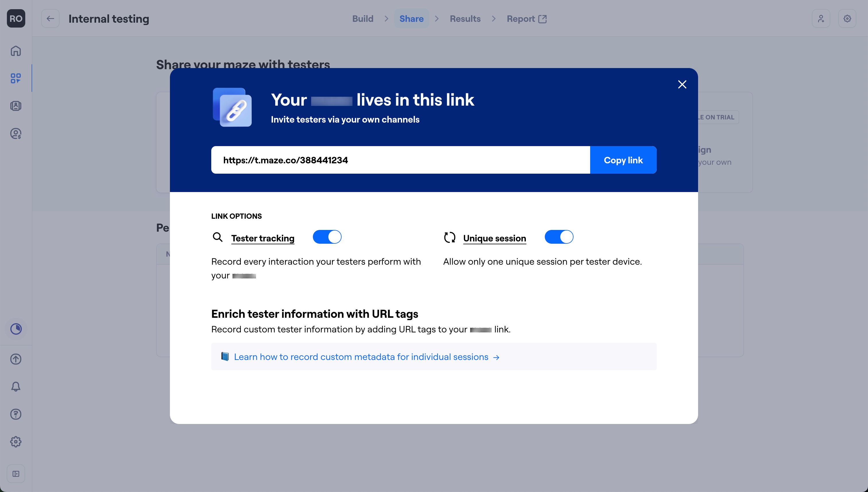The image size is (868, 492).
Task: Click the upgrade arrow circle icon
Action: (16, 359)
